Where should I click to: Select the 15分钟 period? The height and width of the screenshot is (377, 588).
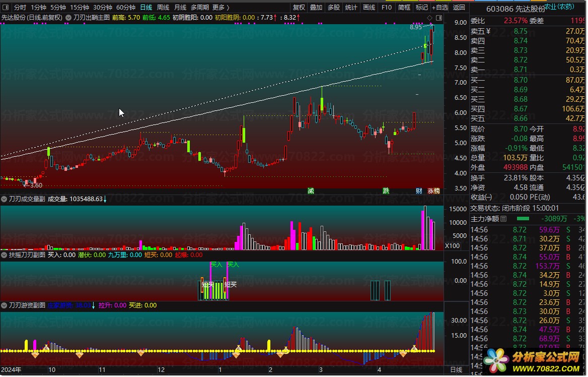[79, 7]
